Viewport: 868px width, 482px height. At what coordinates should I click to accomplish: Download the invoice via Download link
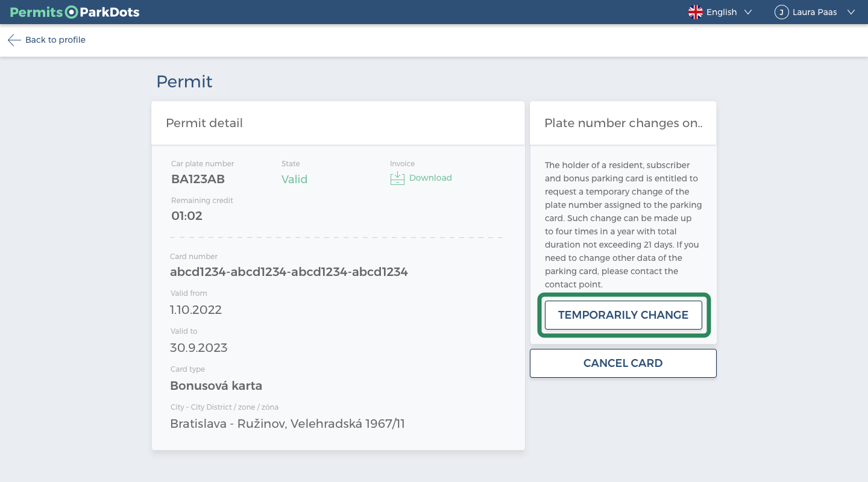coord(430,178)
